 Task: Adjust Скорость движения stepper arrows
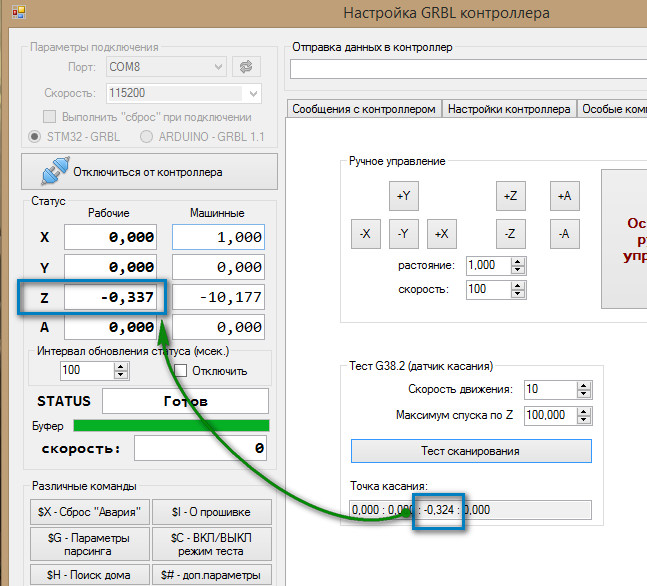click(583, 389)
